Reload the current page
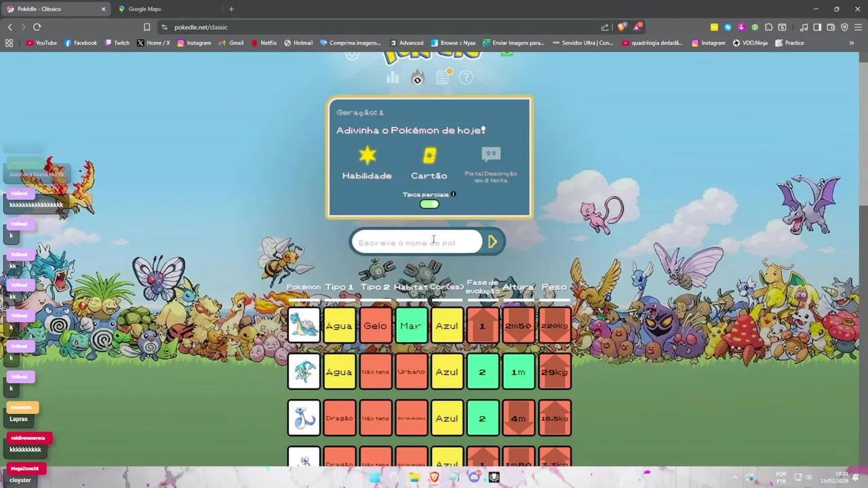The width and height of the screenshot is (868, 488). coord(37,27)
